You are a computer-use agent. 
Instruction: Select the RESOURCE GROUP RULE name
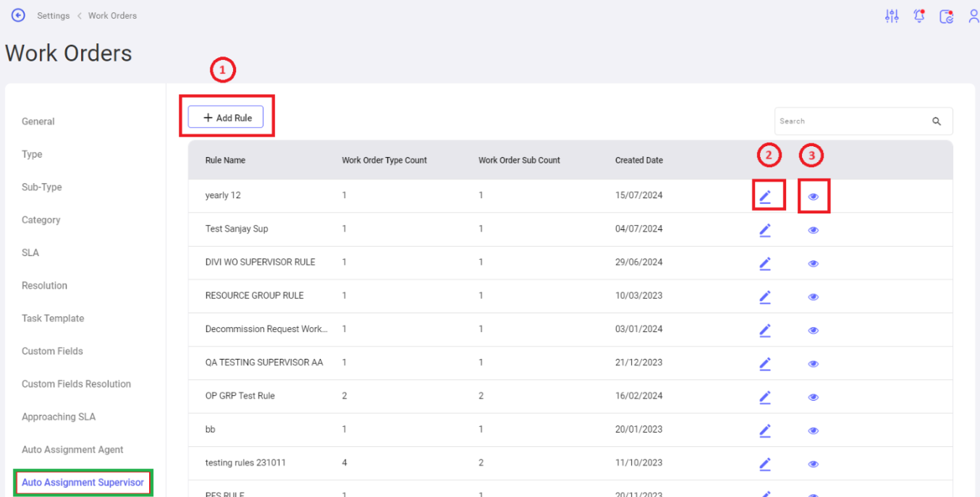coord(255,295)
